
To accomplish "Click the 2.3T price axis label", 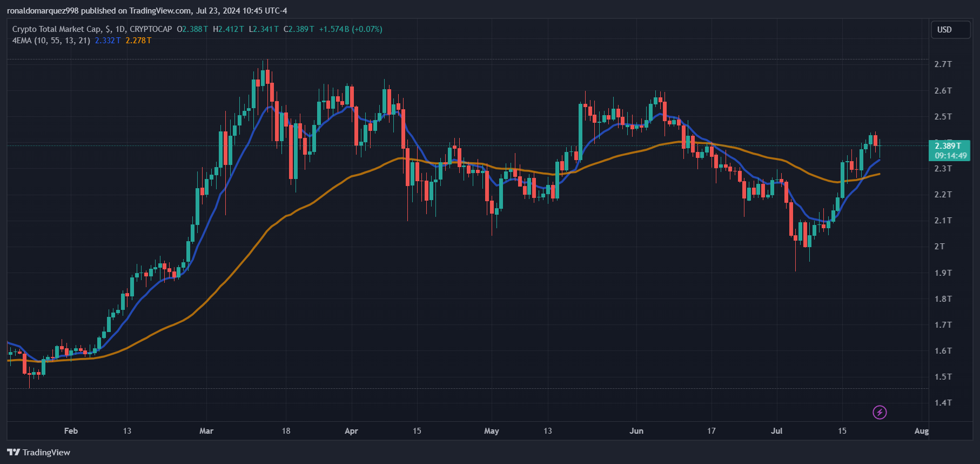I will (x=943, y=168).
